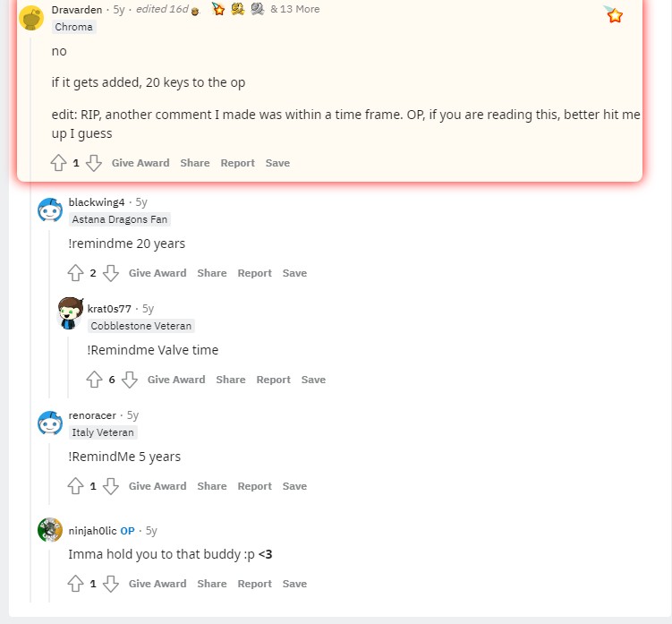This screenshot has width=672, height=624.
Task: Share krat0s77's comment
Action: (x=230, y=380)
